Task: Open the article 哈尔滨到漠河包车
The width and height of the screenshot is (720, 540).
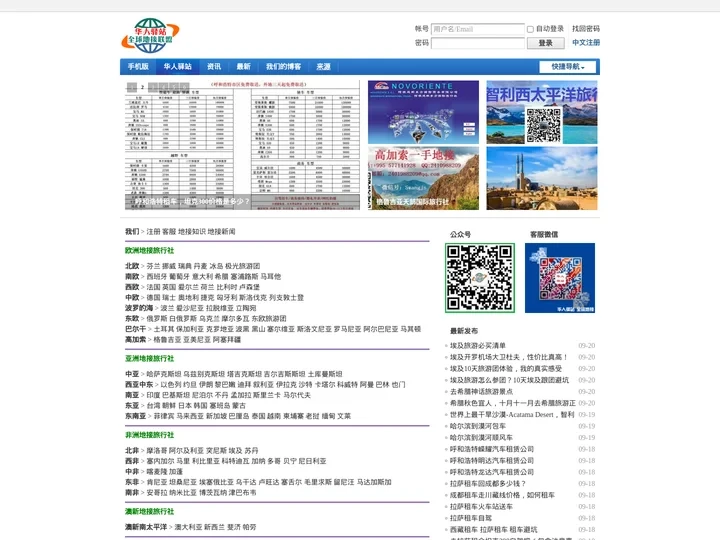Action: click(478, 426)
